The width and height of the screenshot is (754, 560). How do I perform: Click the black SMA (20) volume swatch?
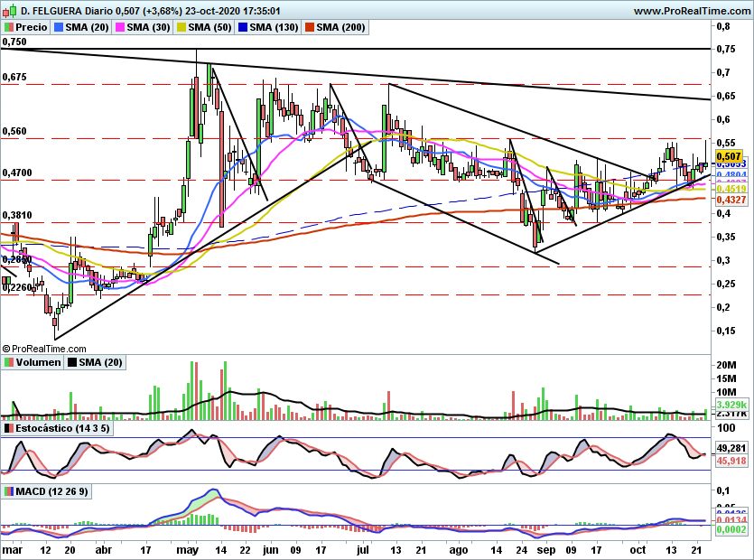(72, 362)
